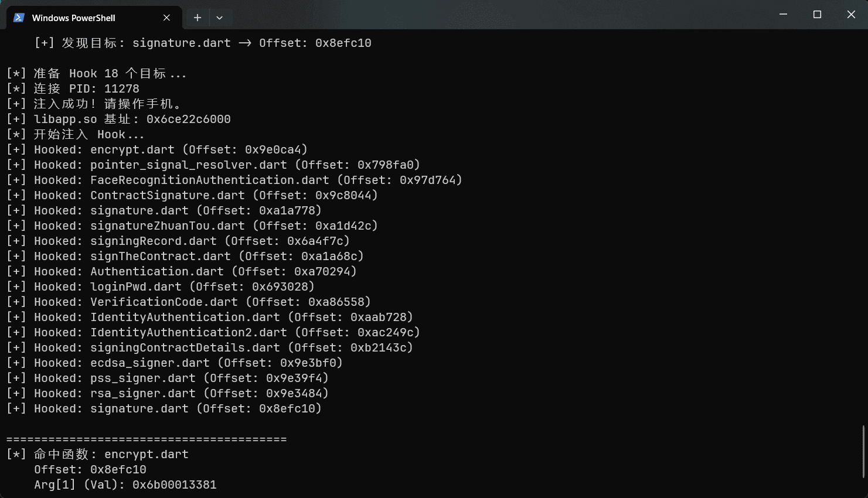Minimize the terminal window
Image resolution: width=868 pixels, height=498 pixels.
[x=783, y=14]
